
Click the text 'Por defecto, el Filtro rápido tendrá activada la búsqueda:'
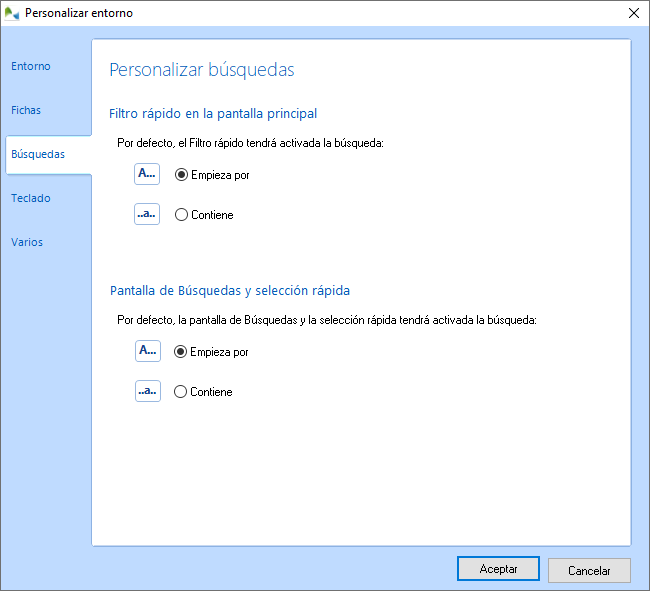(x=250, y=143)
